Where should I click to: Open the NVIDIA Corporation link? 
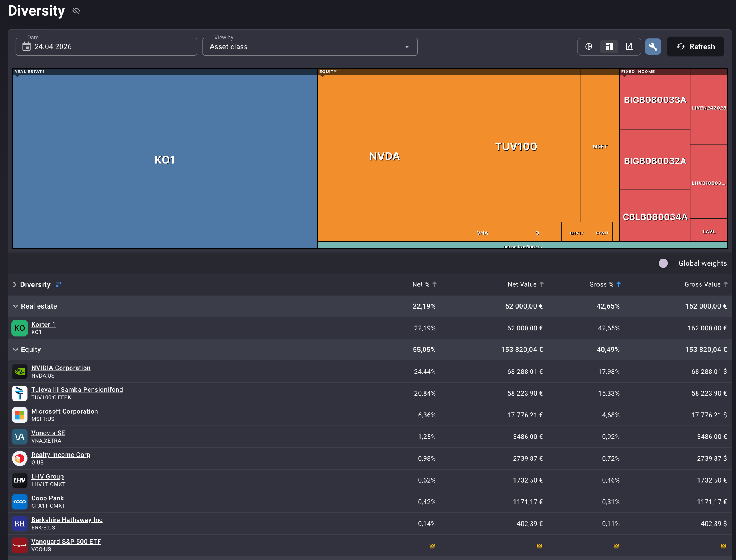61,368
